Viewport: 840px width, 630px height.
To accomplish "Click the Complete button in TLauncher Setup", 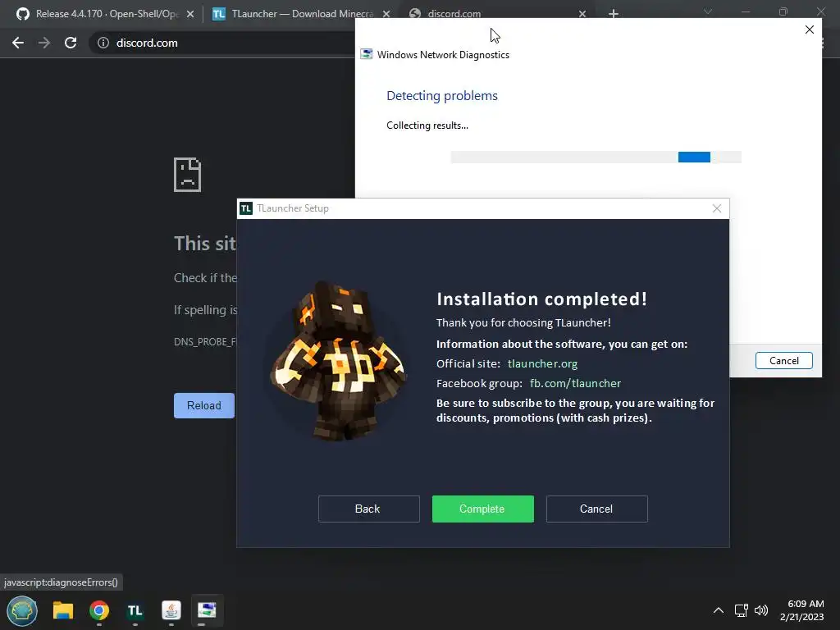I will [x=482, y=509].
